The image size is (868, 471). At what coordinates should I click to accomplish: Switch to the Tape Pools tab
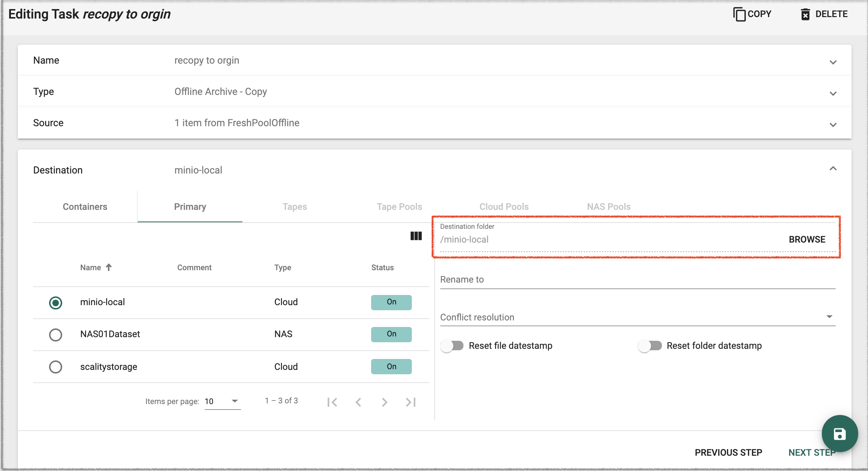tap(399, 207)
